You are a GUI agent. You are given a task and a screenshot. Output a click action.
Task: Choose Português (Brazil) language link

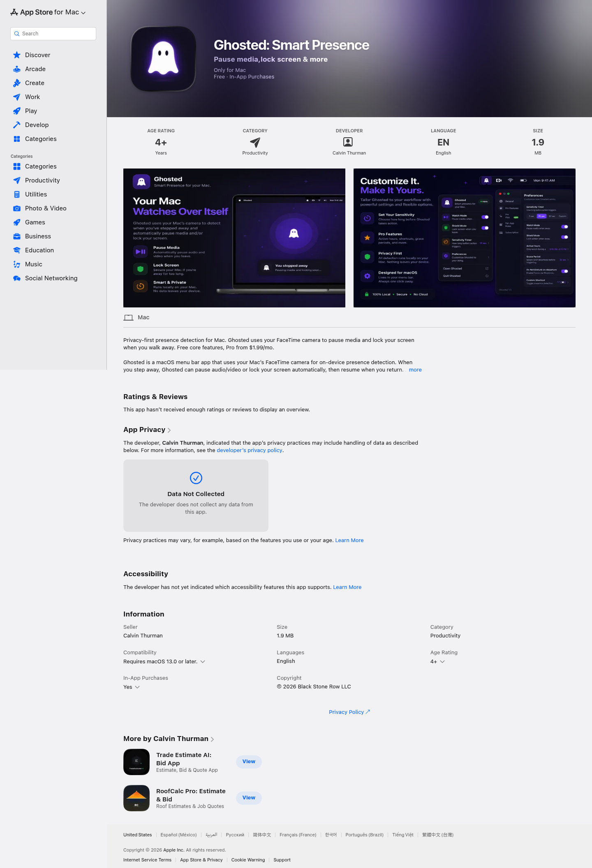coord(364,835)
